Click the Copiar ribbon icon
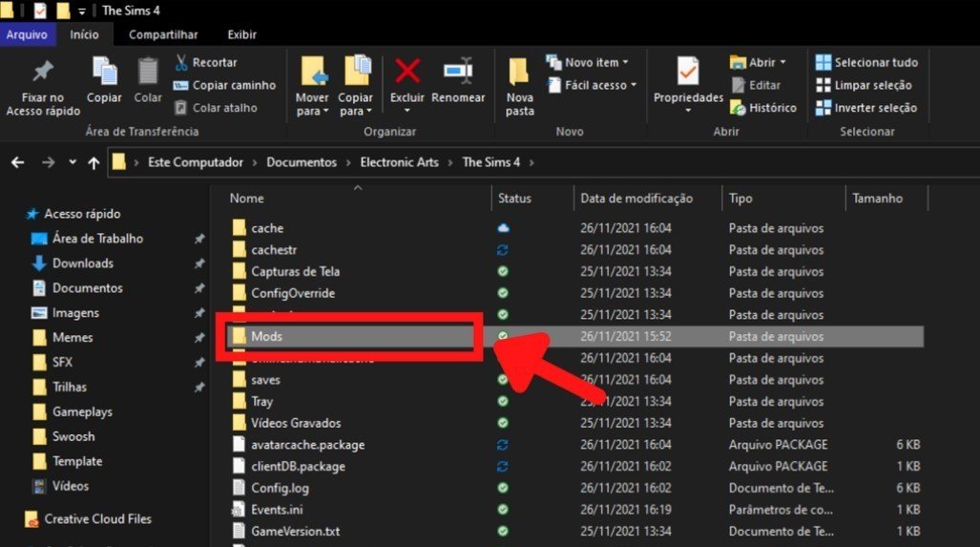This screenshot has height=547, width=980. pos(104,72)
